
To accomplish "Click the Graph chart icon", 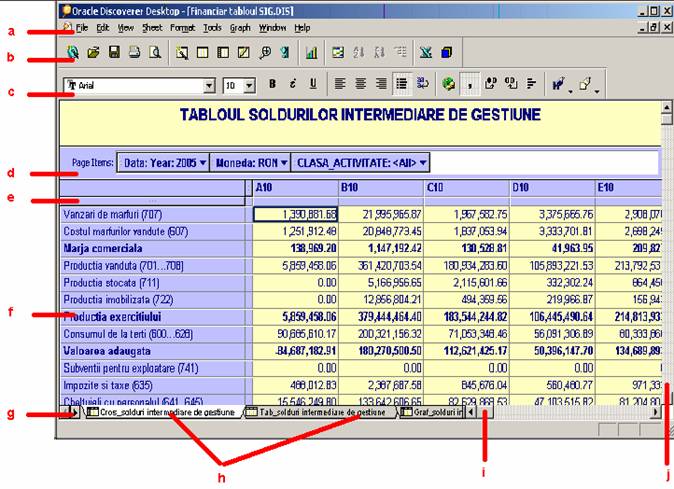I will pos(311,53).
